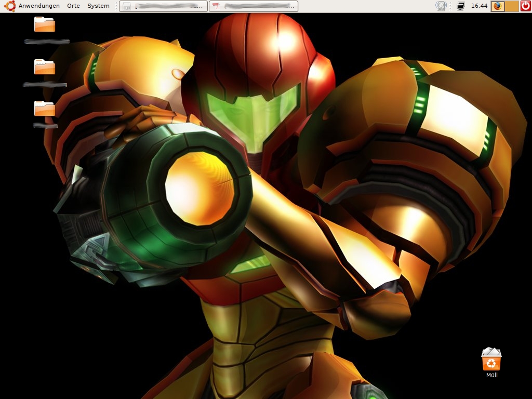Image resolution: width=532 pixels, height=399 pixels.
Task: Click the Ubuntu logo in the top panel
Action: 10,6
